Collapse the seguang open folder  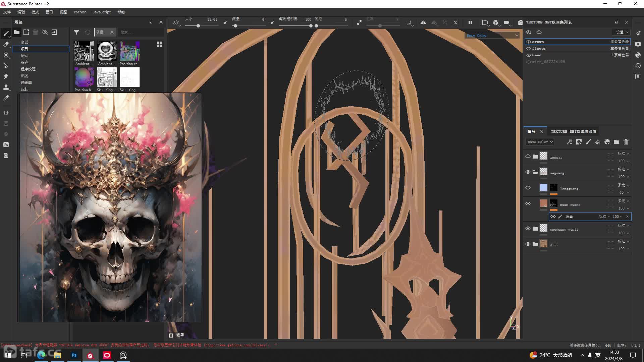coord(535,172)
